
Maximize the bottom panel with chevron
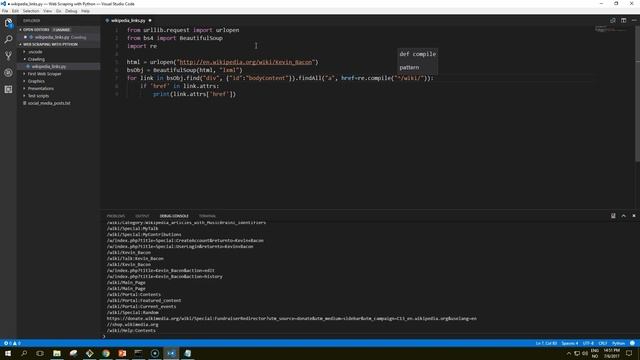click(x=623, y=216)
